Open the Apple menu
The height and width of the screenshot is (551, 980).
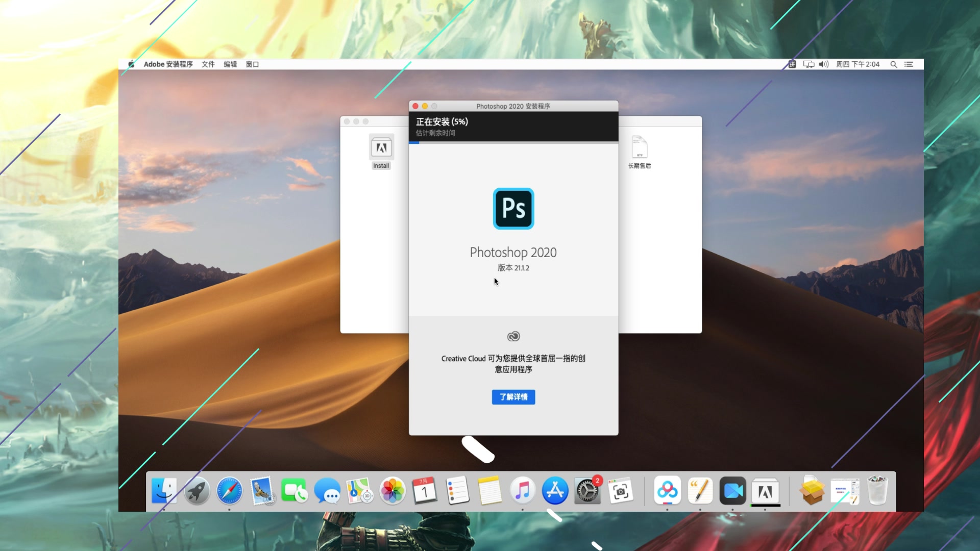coord(131,64)
